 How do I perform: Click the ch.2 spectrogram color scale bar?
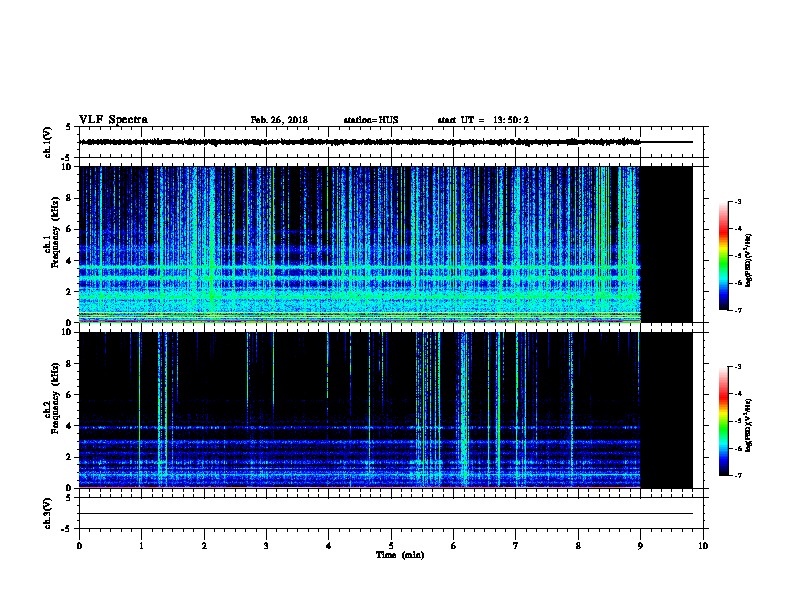click(x=723, y=421)
